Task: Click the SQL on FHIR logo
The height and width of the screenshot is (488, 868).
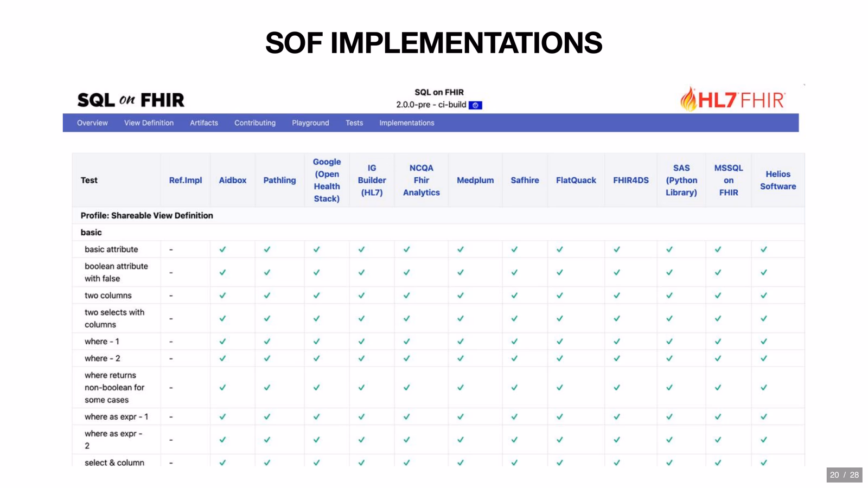Action: point(131,100)
